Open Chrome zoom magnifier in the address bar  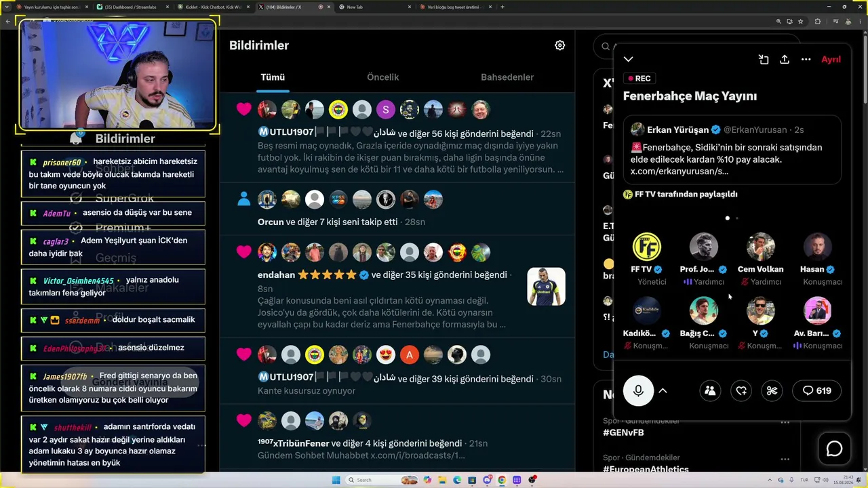778,22
